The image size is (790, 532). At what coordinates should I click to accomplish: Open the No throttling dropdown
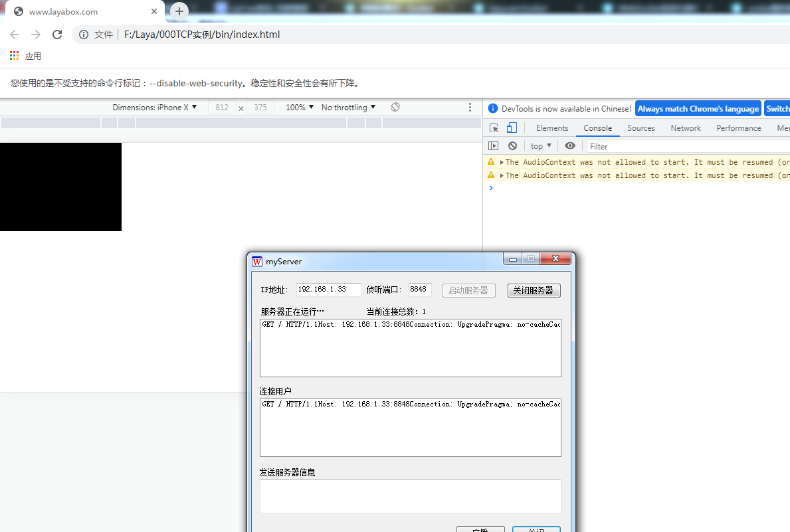pyautogui.click(x=348, y=108)
